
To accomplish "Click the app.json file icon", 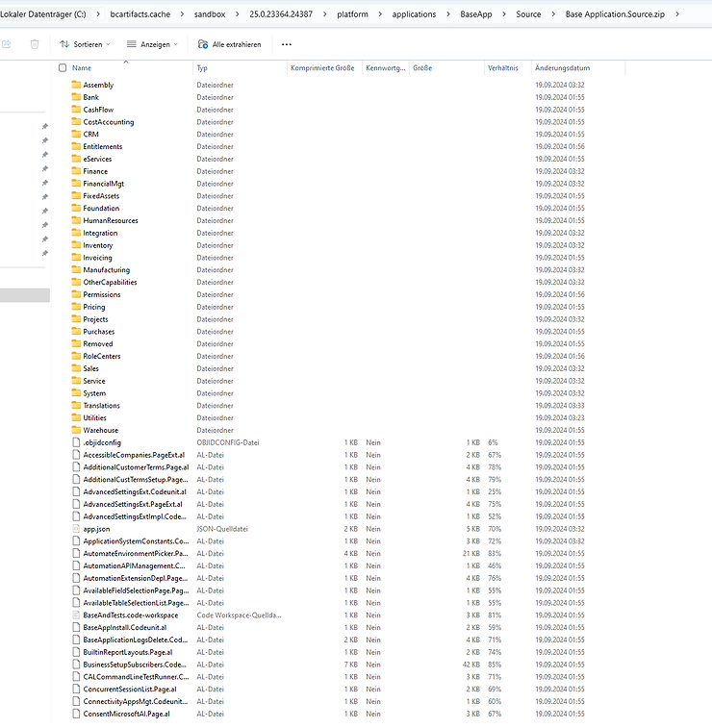I will click(76, 529).
